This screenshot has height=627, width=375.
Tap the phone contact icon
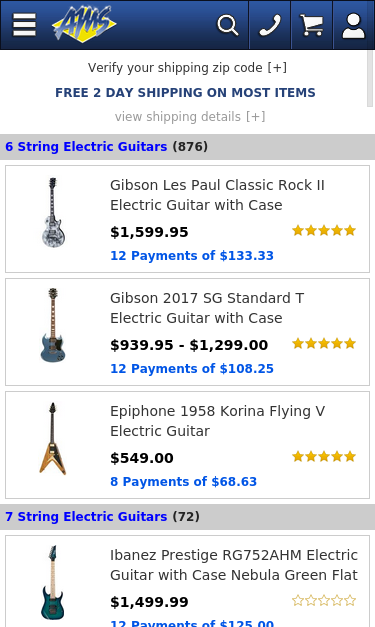pos(270,25)
